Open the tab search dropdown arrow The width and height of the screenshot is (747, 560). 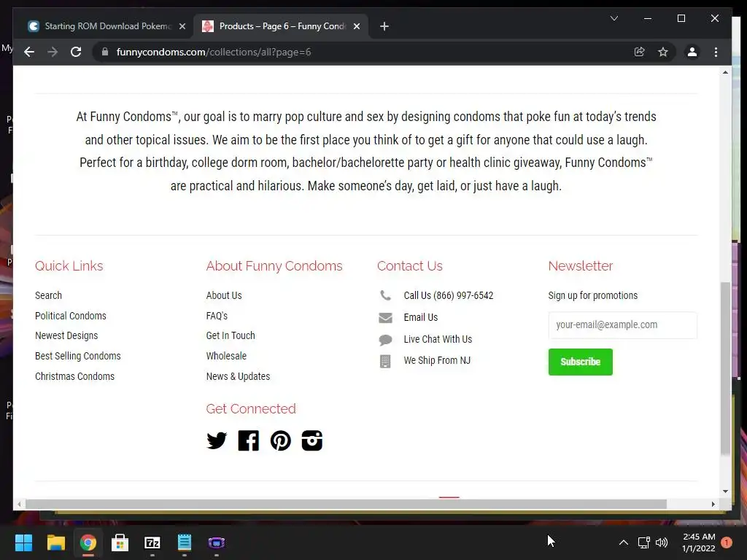pyautogui.click(x=614, y=18)
